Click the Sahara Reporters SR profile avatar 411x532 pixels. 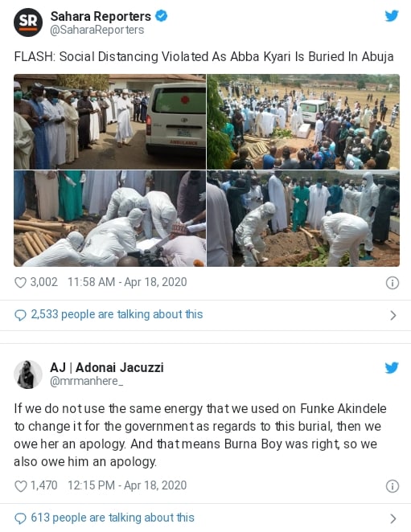(x=28, y=23)
